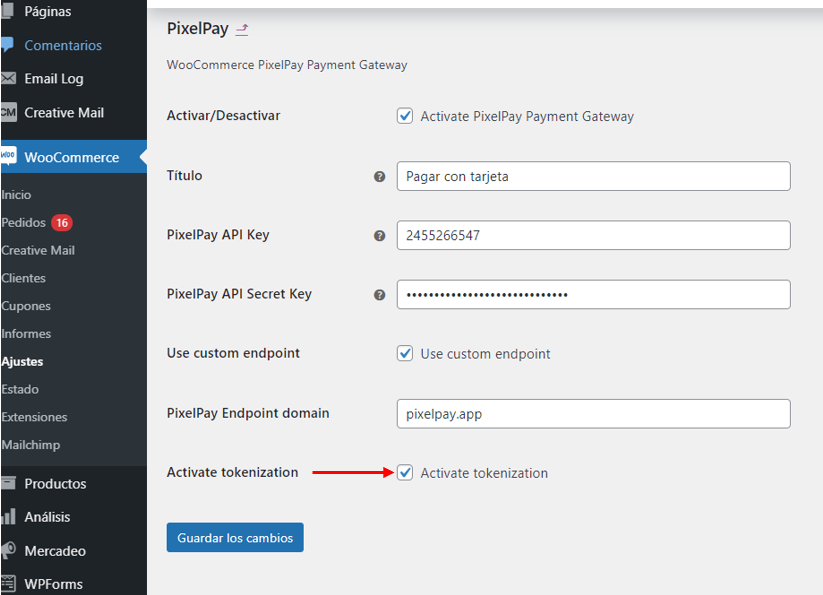Click the Email Log envelope icon

(x=8, y=79)
